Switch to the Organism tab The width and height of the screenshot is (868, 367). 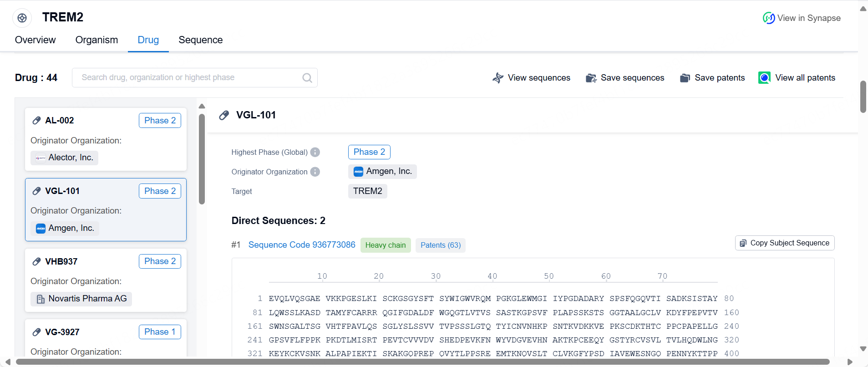click(96, 40)
